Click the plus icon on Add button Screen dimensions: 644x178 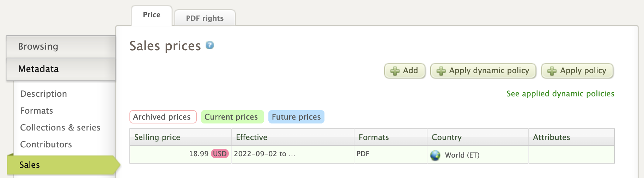tap(395, 71)
